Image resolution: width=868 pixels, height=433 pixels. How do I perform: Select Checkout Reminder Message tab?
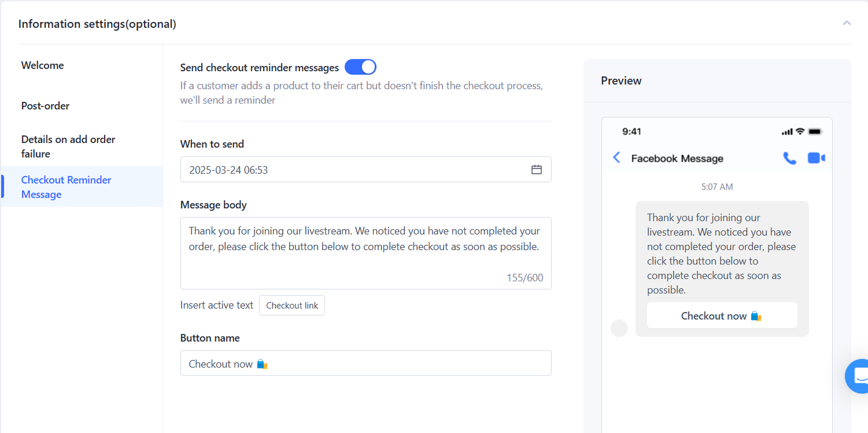coord(66,187)
